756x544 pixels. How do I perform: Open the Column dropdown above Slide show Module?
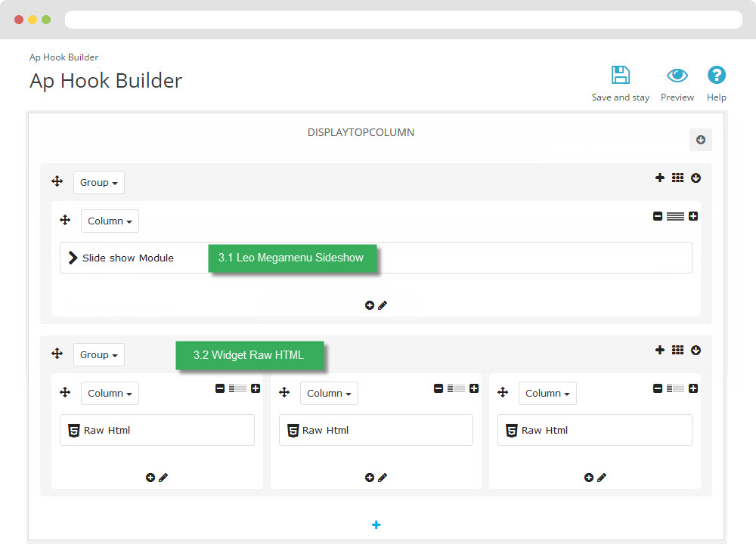110,221
